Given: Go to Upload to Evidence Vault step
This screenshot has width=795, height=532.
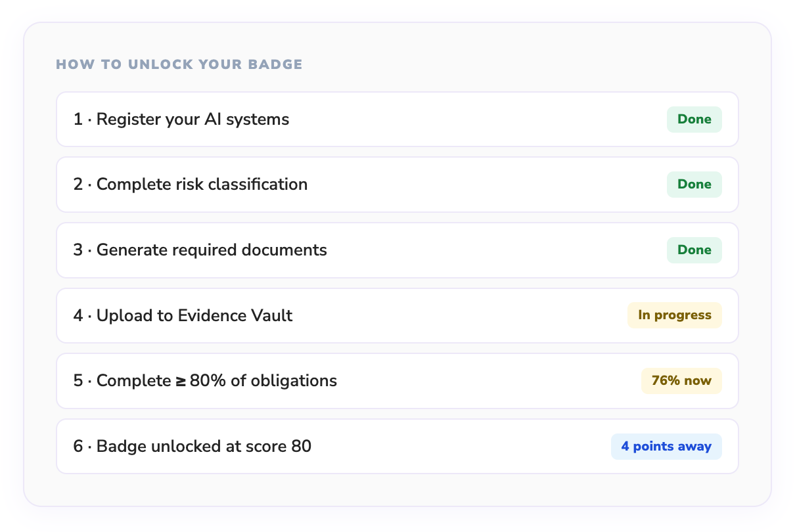Looking at the screenshot, I should click(x=194, y=316).
